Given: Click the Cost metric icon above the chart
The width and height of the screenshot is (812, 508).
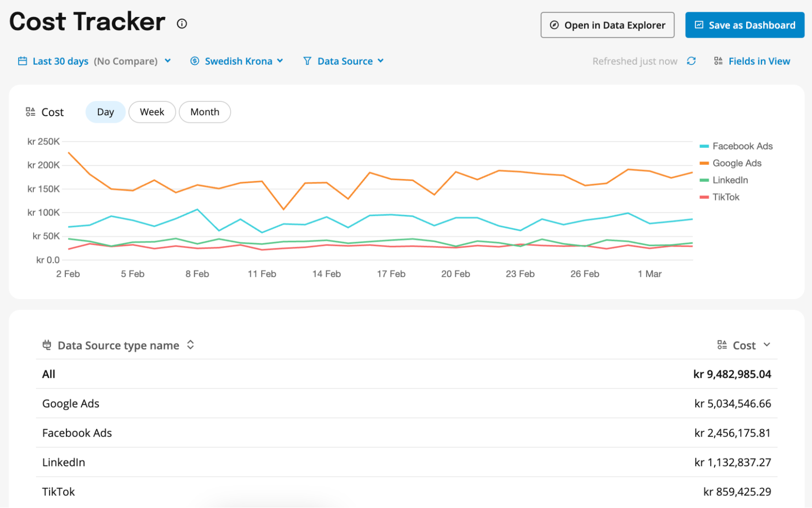Looking at the screenshot, I should pos(30,112).
